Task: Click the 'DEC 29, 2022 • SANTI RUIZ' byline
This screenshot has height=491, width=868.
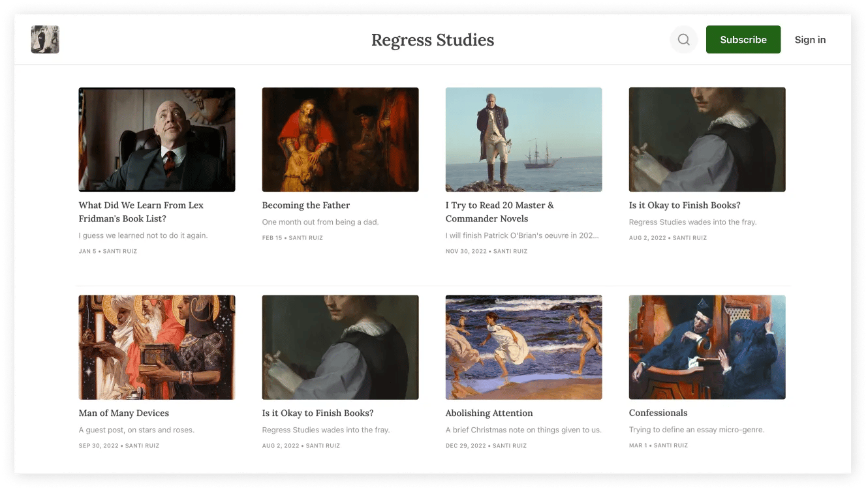Action: click(486, 446)
